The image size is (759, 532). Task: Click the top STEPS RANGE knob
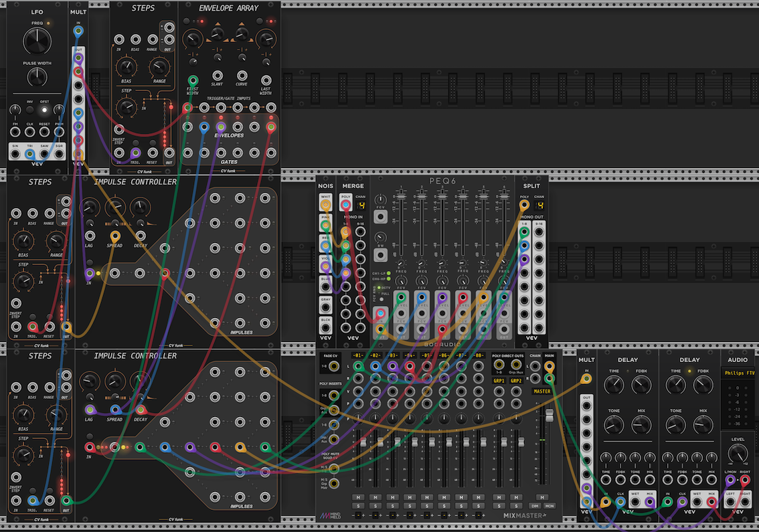coord(159,68)
